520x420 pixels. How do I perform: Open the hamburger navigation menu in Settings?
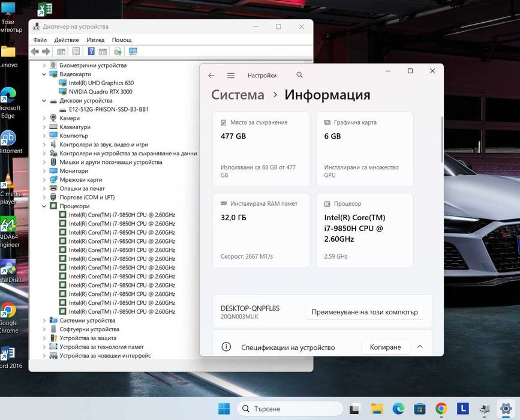pyautogui.click(x=231, y=76)
